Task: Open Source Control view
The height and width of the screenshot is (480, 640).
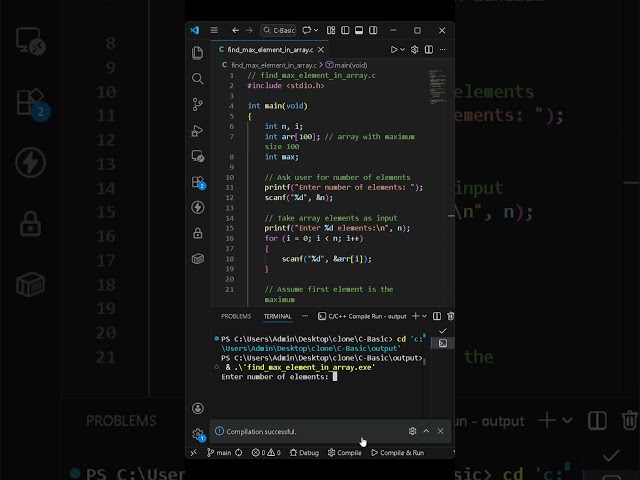Action: click(198, 104)
